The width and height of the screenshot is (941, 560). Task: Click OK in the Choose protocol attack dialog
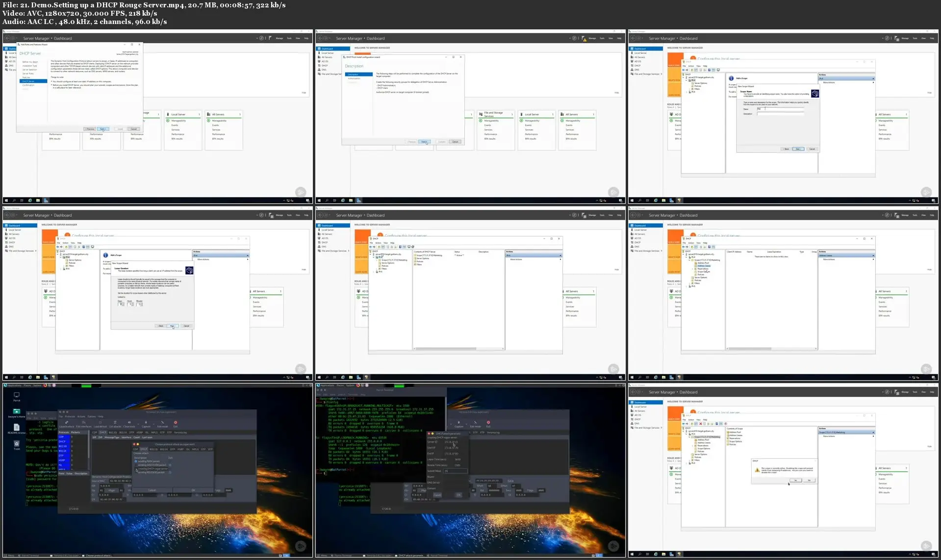[193, 490]
